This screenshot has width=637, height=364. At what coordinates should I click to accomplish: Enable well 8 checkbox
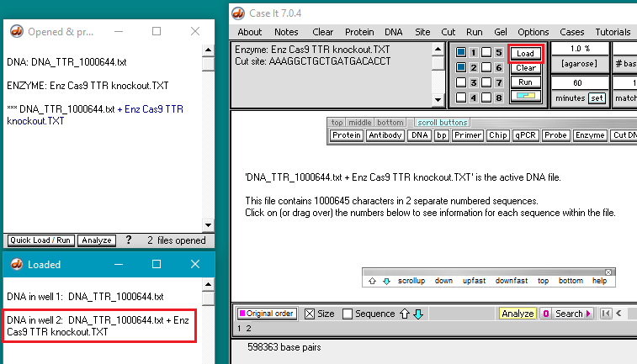click(486, 98)
